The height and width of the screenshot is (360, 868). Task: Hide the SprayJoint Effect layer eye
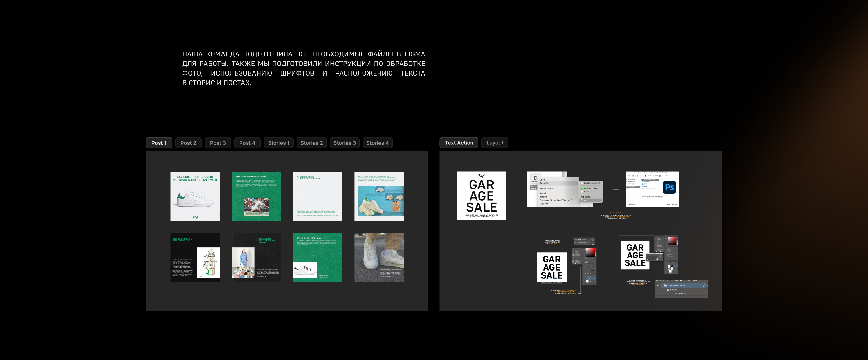point(658,286)
